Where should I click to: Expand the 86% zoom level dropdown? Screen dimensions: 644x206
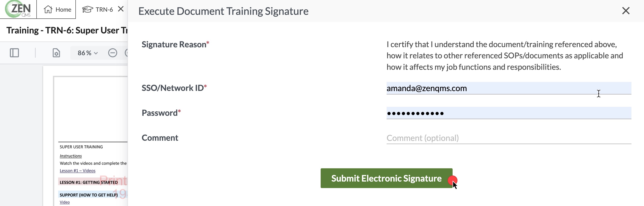[x=88, y=53]
